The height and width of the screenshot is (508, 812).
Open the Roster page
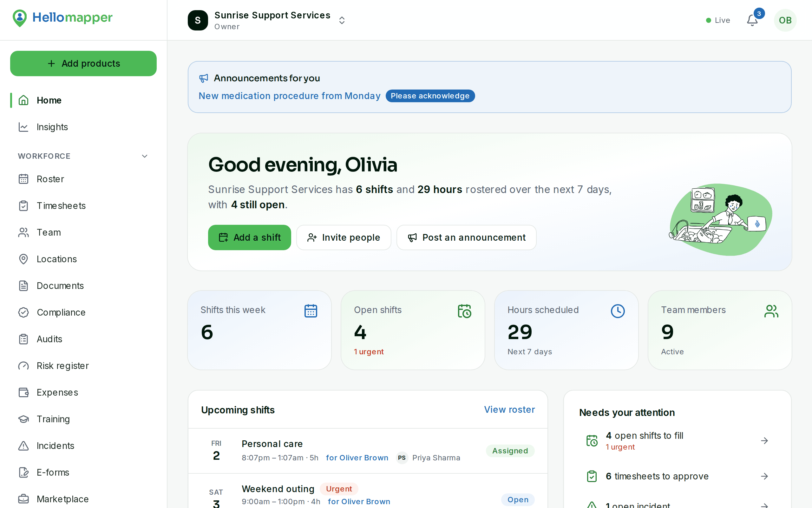click(83, 179)
